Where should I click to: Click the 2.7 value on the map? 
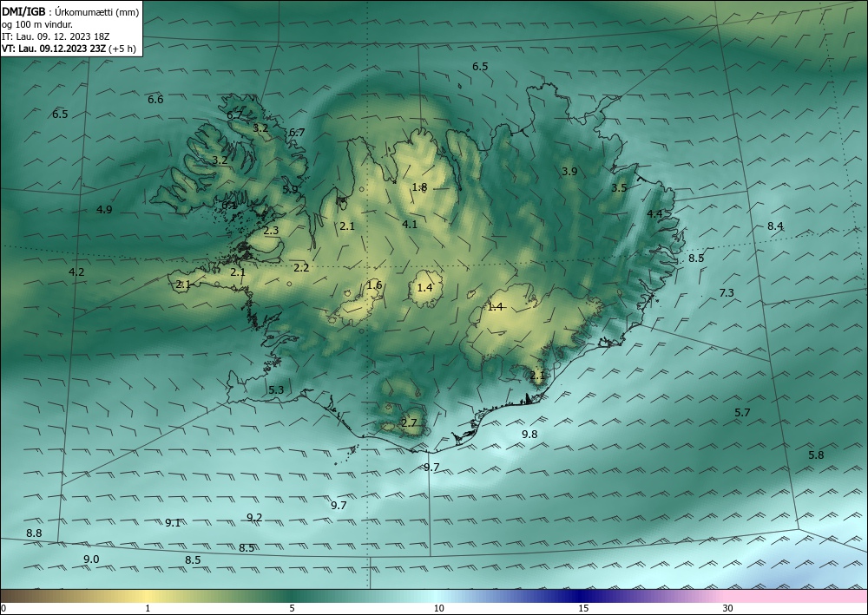point(409,423)
